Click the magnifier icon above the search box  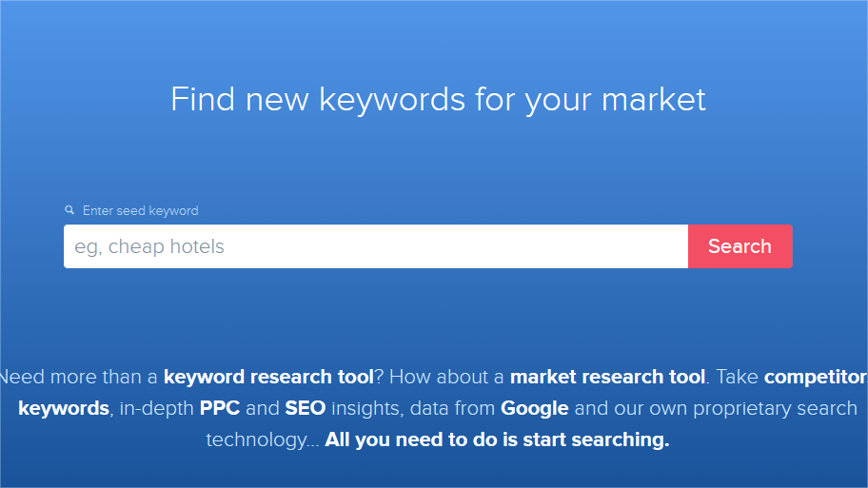(x=69, y=210)
